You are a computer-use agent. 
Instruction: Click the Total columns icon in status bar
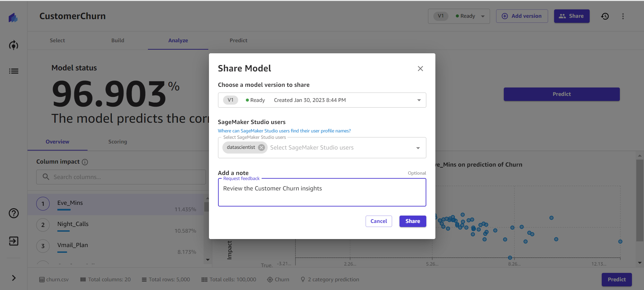click(x=83, y=280)
